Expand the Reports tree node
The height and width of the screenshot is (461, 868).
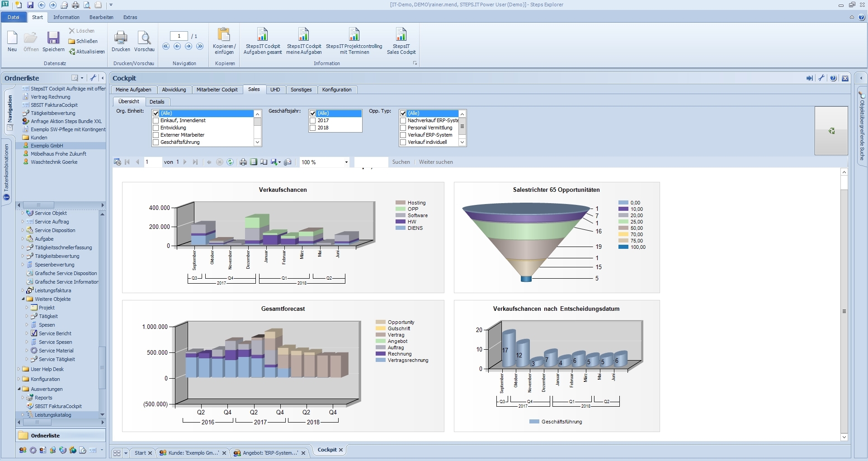(23, 398)
